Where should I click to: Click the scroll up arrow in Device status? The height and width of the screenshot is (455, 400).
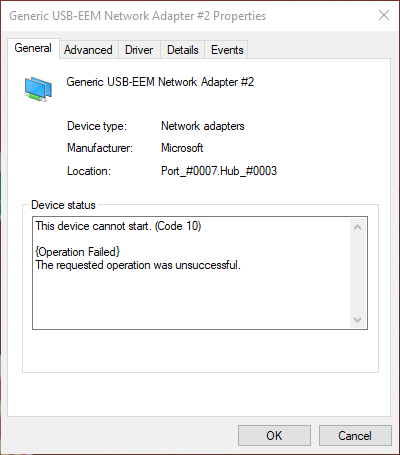tap(358, 227)
